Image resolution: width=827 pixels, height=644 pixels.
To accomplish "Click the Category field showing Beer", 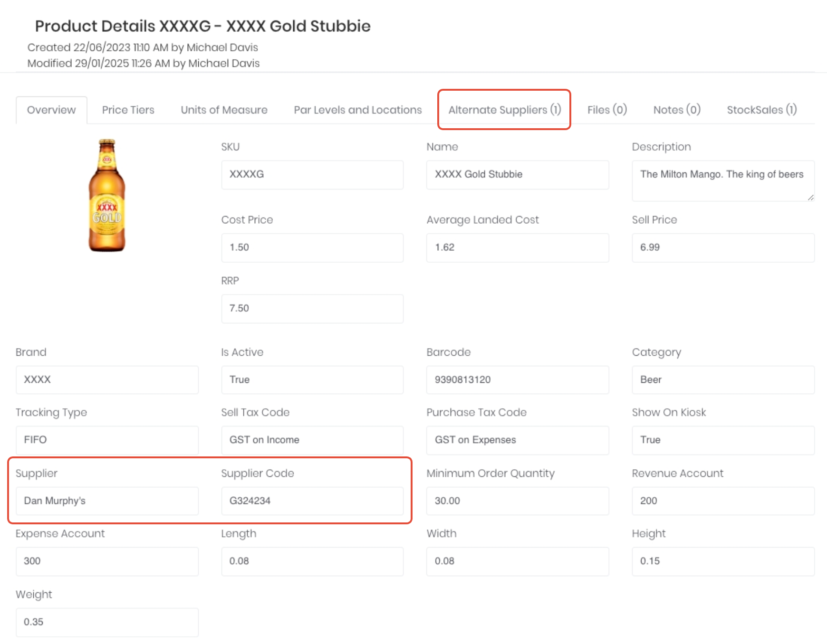I will [723, 379].
